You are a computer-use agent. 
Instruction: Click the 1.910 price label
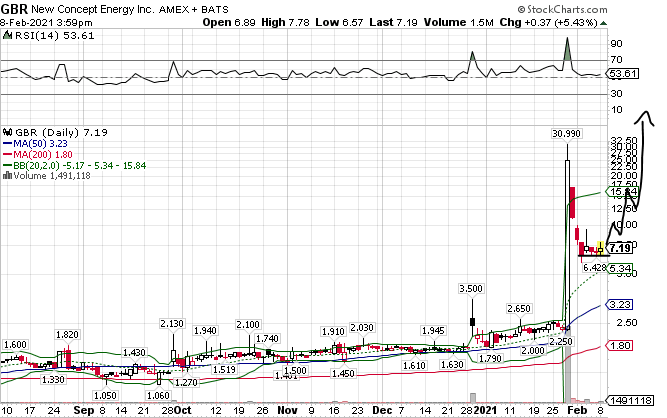pyautogui.click(x=333, y=331)
